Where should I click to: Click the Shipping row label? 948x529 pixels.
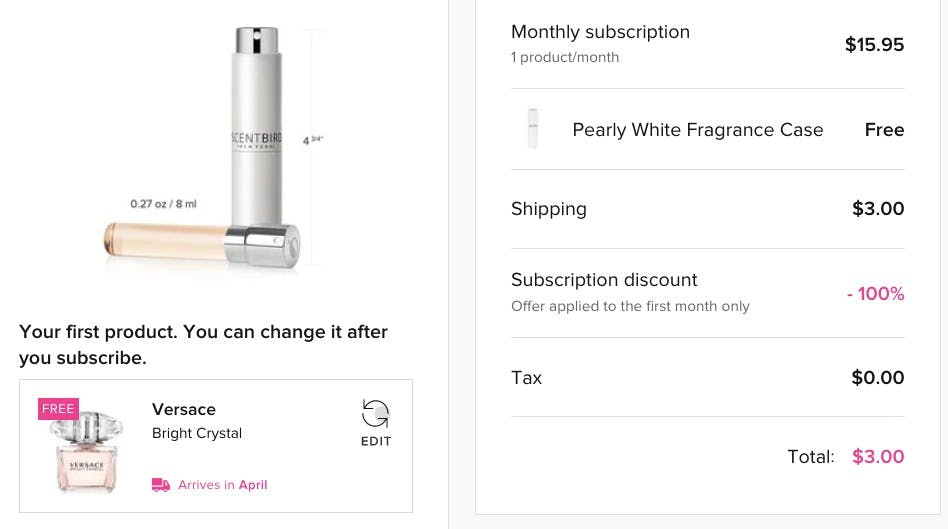coord(549,209)
